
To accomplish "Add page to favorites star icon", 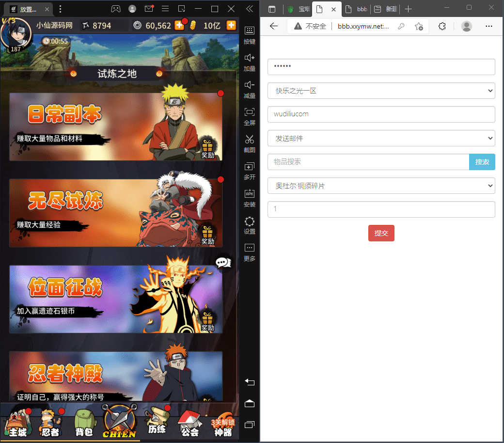I will point(419,26).
